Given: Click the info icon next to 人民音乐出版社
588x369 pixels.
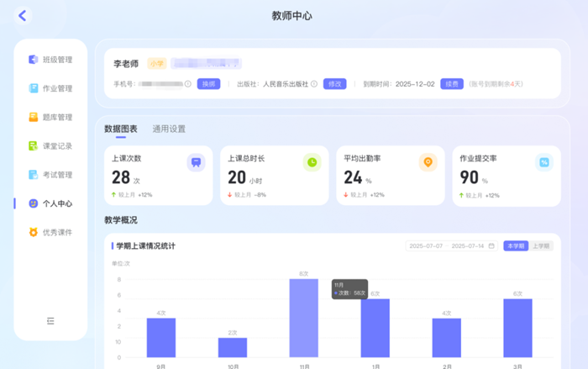Looking at the screenshot, I should (314, 84).
